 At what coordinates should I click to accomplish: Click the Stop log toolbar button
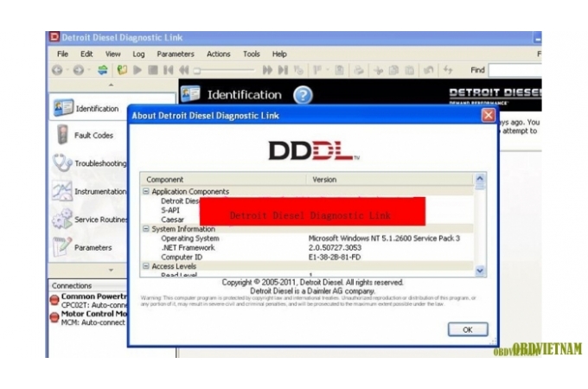point(153,70)
